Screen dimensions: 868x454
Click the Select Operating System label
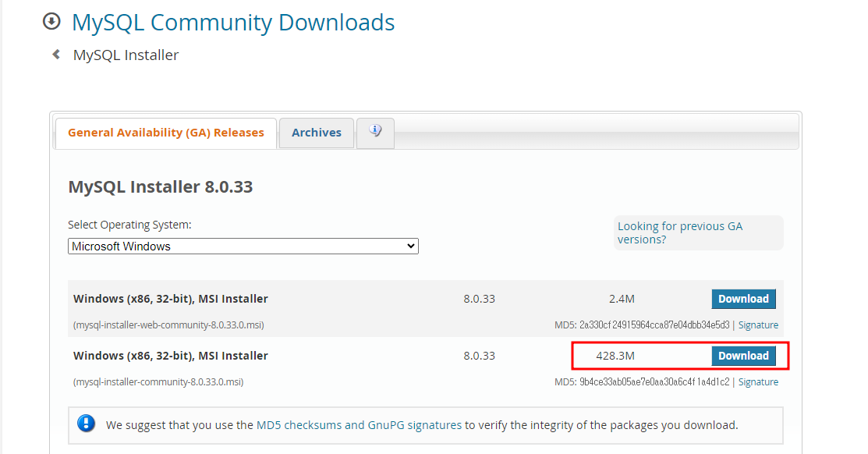[x=129, y=225]
